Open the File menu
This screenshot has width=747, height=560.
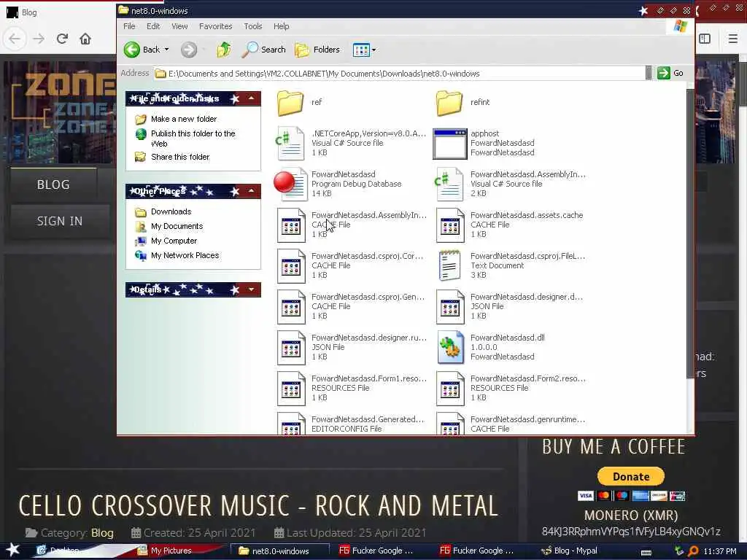click(x=129, y=26)
